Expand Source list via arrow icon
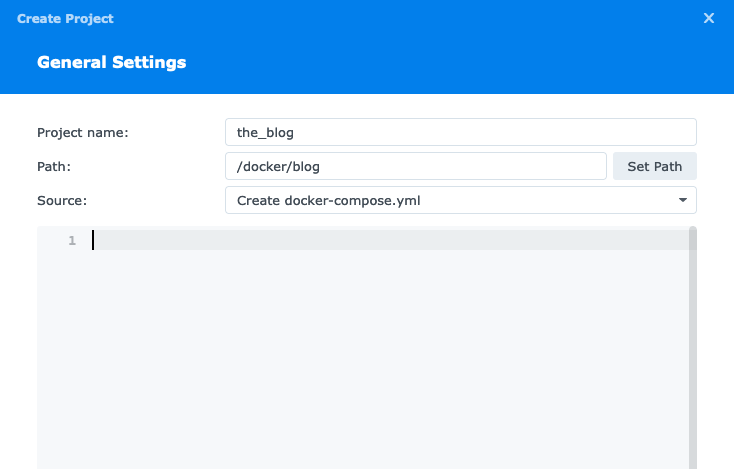Image resolution: width=734 pixels, height=469 pixels. point(683,200)
